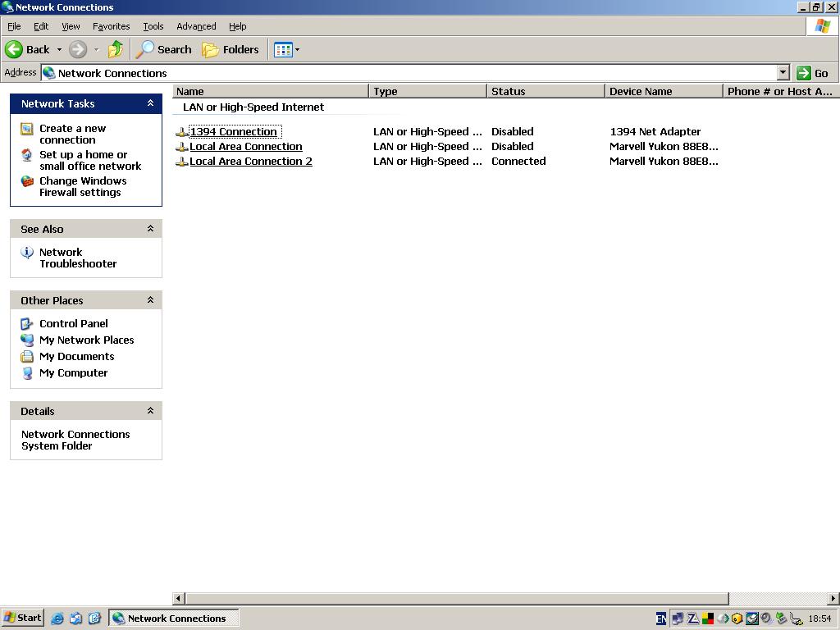Launch Internet Explorer from Quick Launch
Image resolution: width=840 pixels, height=630 pixels.
pos(57,619)
